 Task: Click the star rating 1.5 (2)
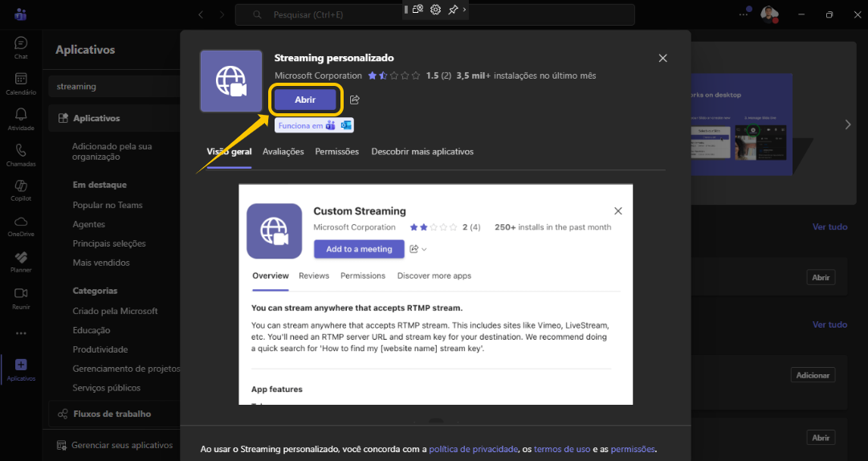point(409,75)
